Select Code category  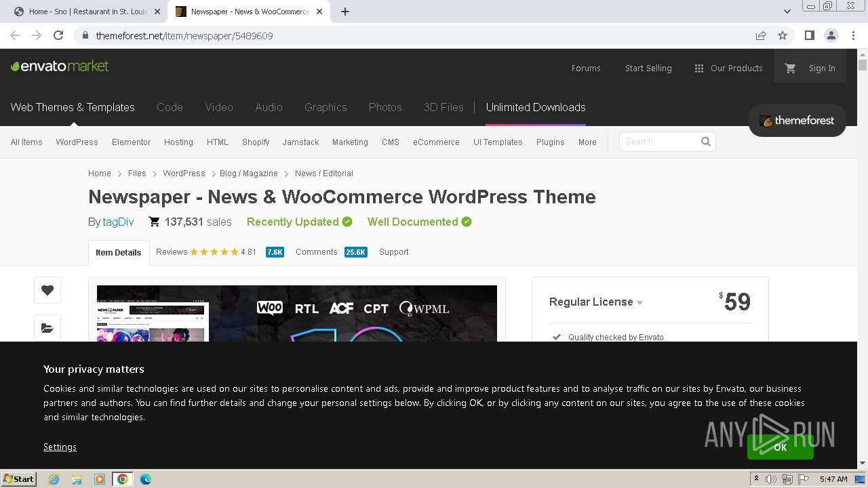click(170, 107)
